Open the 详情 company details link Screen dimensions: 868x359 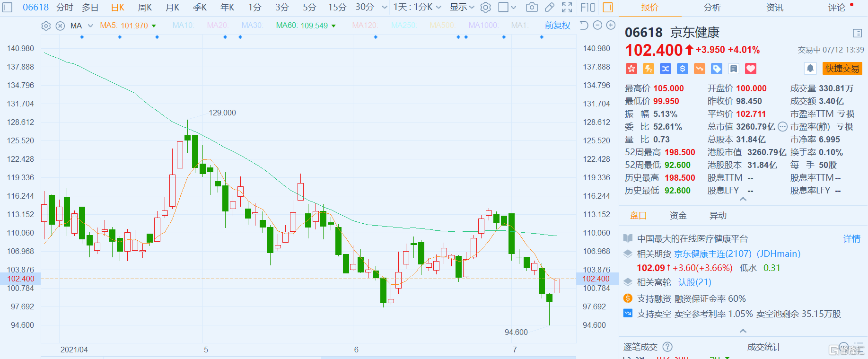click(x=852, y=239)
